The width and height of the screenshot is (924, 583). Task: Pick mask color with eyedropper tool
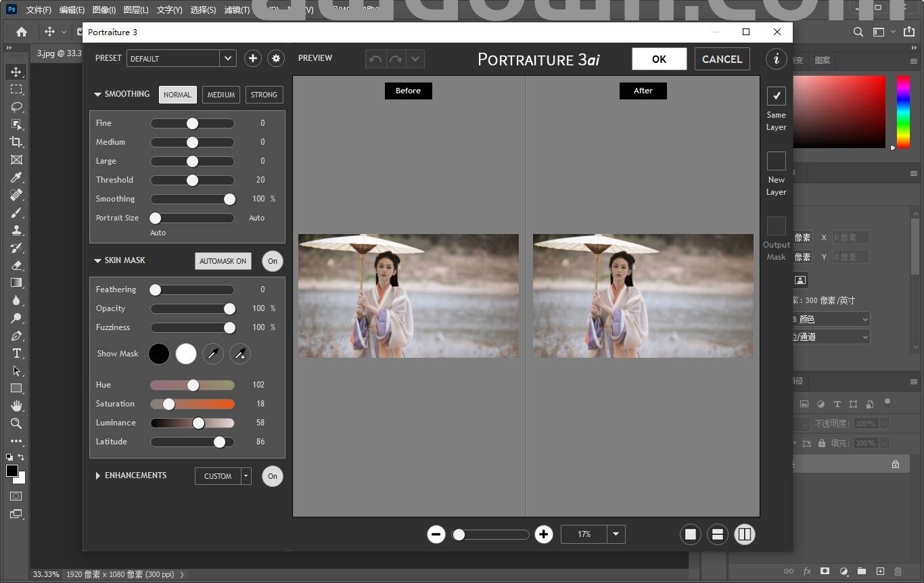pyautogui.click(x=213, y=354)
